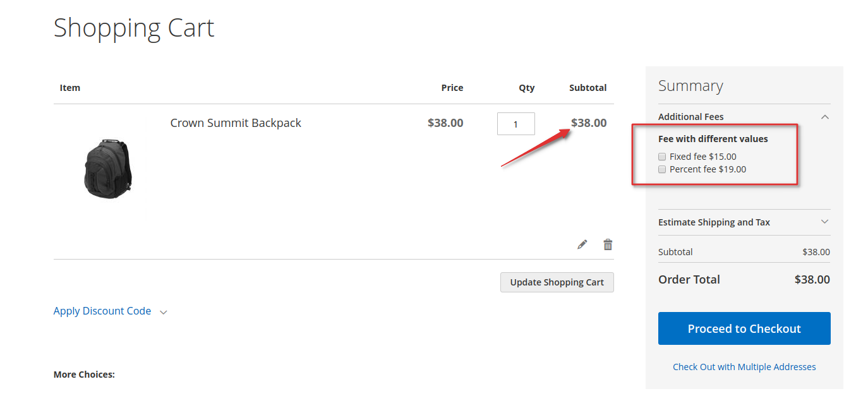The height and width of the screenshot is (408, 868).
Task: Click the item Subtotal value $38.00
Action: (x=589, y=123)
